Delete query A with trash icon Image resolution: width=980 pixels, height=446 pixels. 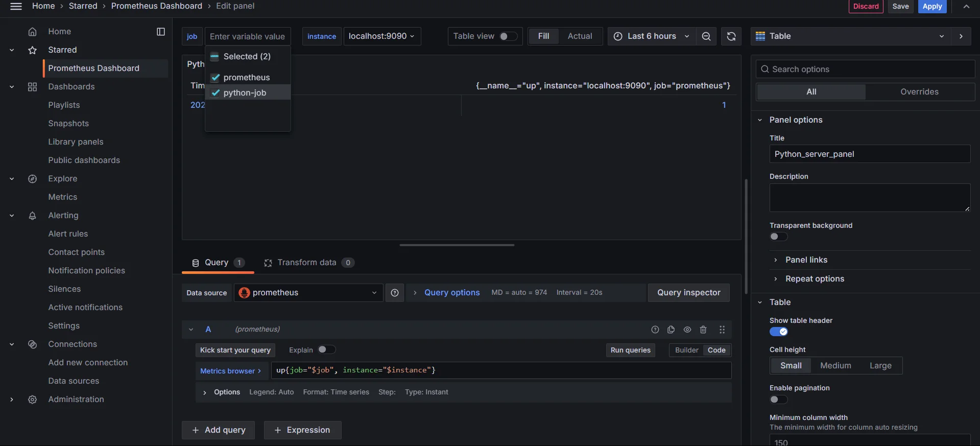703,330
